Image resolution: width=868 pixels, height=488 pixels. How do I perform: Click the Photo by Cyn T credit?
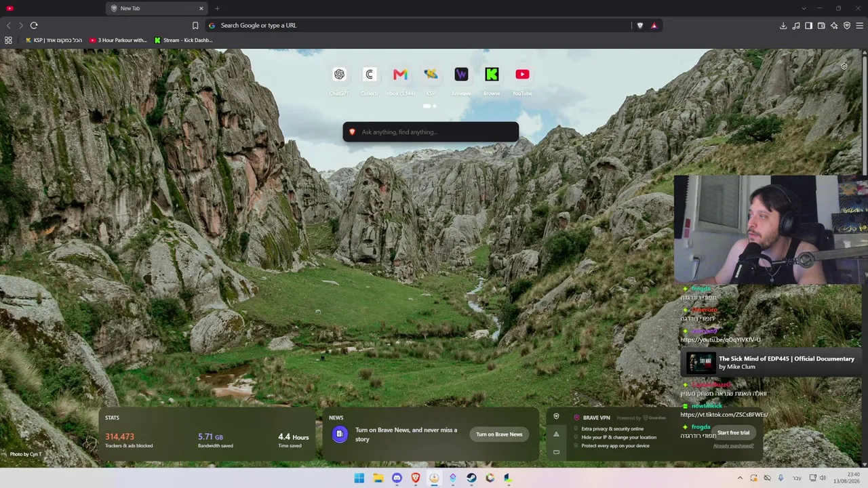click(x=26, y=454)
